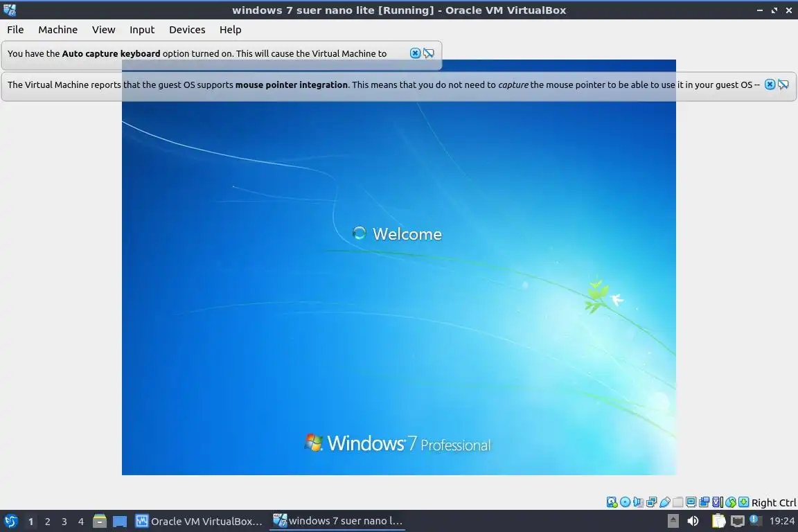The width and height of the screenshot is (798, 532).
Task: Click the optical drive indicator icon
Action: pos(626,502)
